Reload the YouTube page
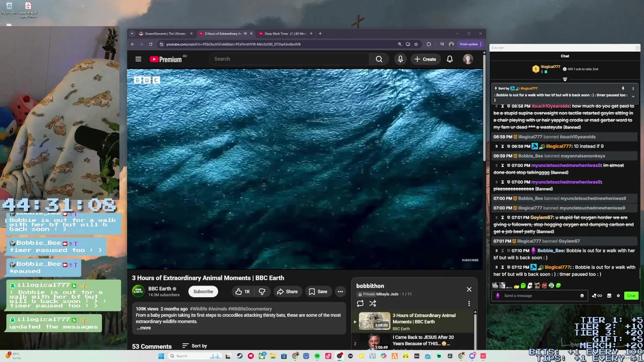Image resolution: width=644 pixels, height=362 pixels. click(150, 44)
